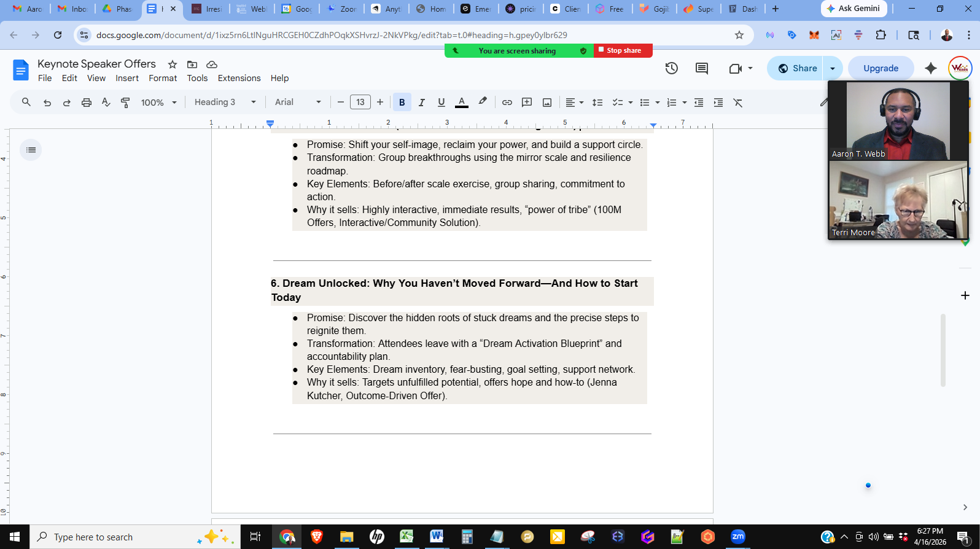Open the Extensions menu
980x549 pixels.
(239, 78)
